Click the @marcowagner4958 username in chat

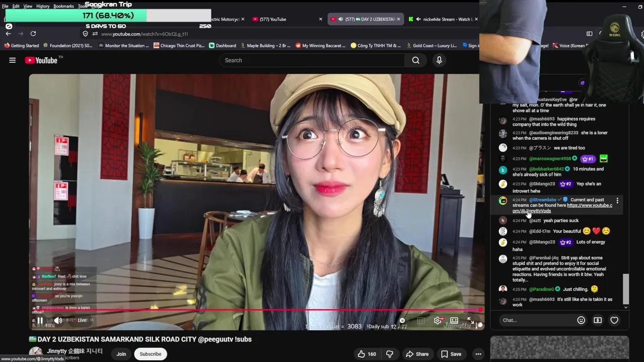[550, 158]
